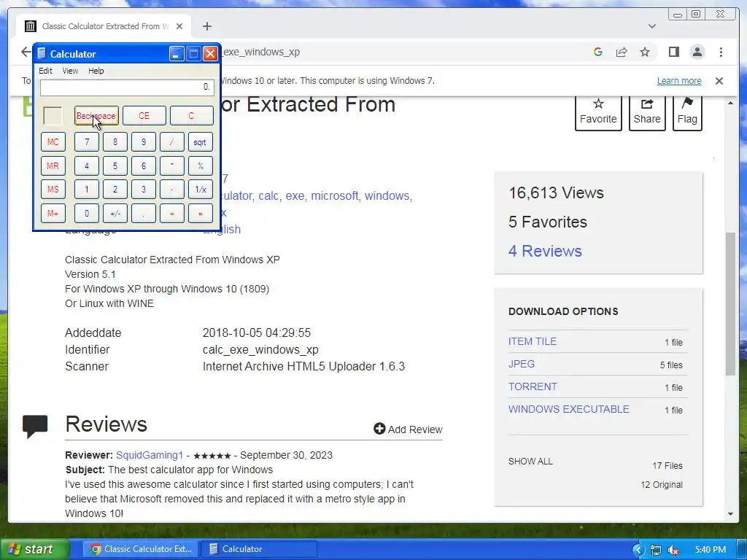
Task: Click the microsoft topic link
Action: coord(334,195)
